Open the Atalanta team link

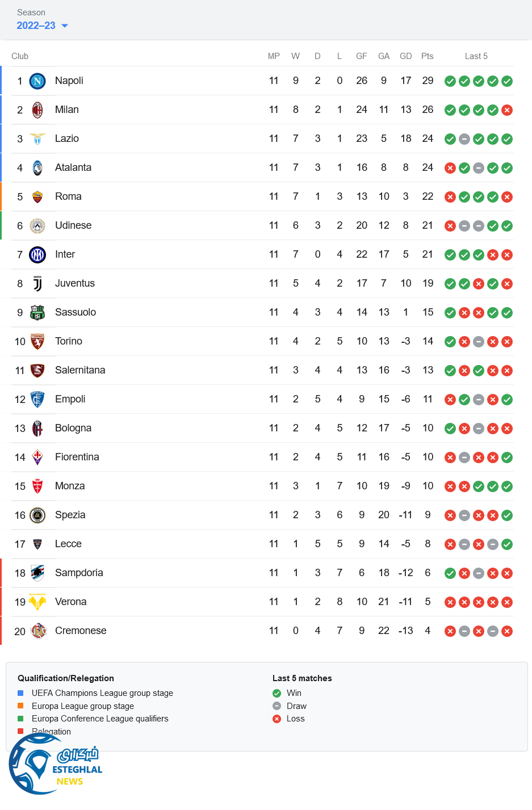(x=73, y=167)
